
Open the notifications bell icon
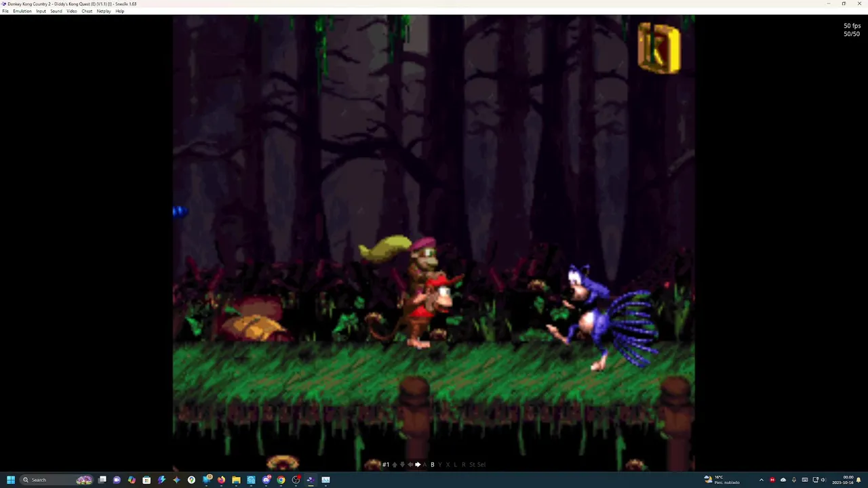[x=859, y=480]
